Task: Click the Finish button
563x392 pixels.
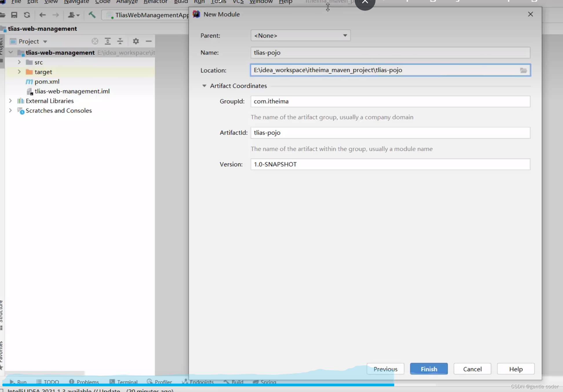Action: coord(429,369)
